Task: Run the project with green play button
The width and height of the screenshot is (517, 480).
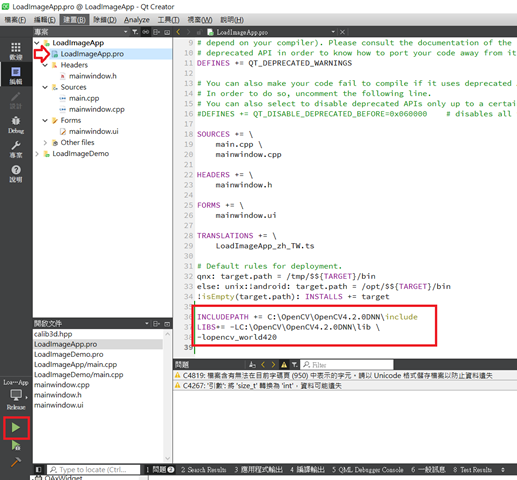Action: pos(16,427)
